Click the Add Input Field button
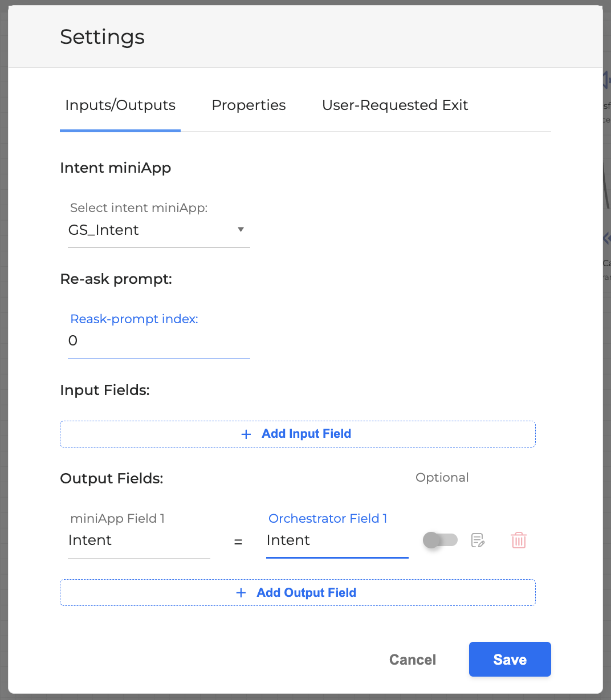The height and width of the screenshot is (700, 611). (x=305, y=434)
